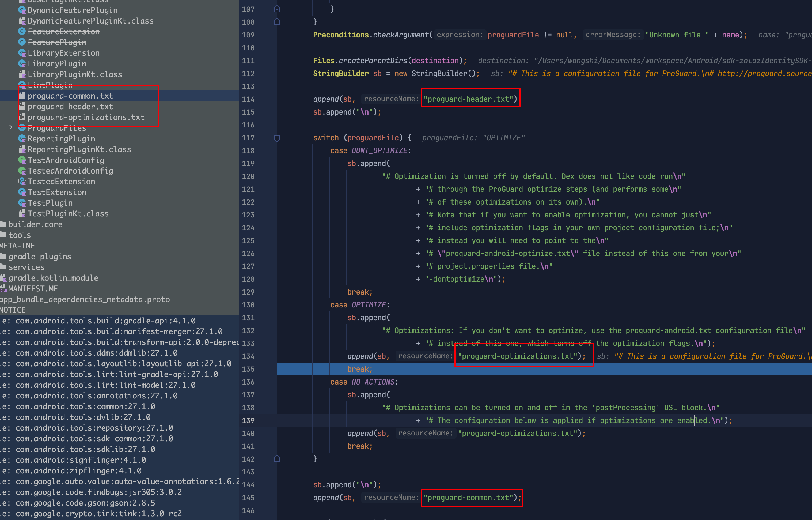The image size is (812, 520).
Task: Expand the ProguardFiles tree node
Action: pyautogui.click(x=11, y=127)
